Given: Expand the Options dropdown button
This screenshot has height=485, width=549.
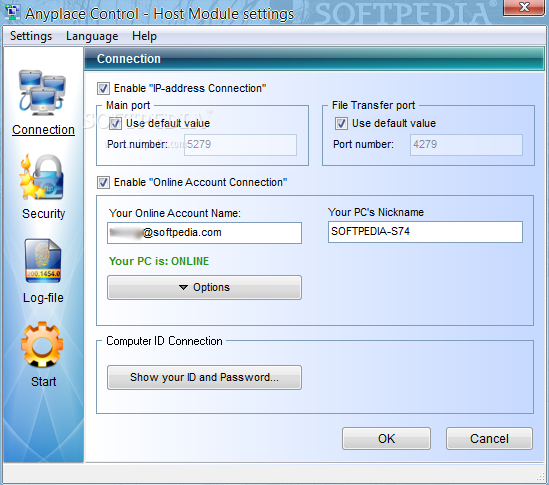Looking at the screenshot, I should point(204,287).
